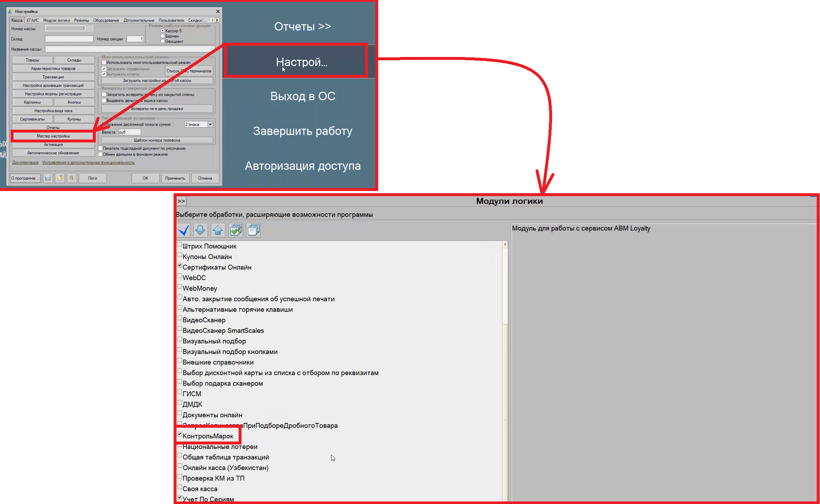Click the module list vertical scrollbar
This screenshot has height=504, width=820.
pyautogui.click(x=505, y=371)
